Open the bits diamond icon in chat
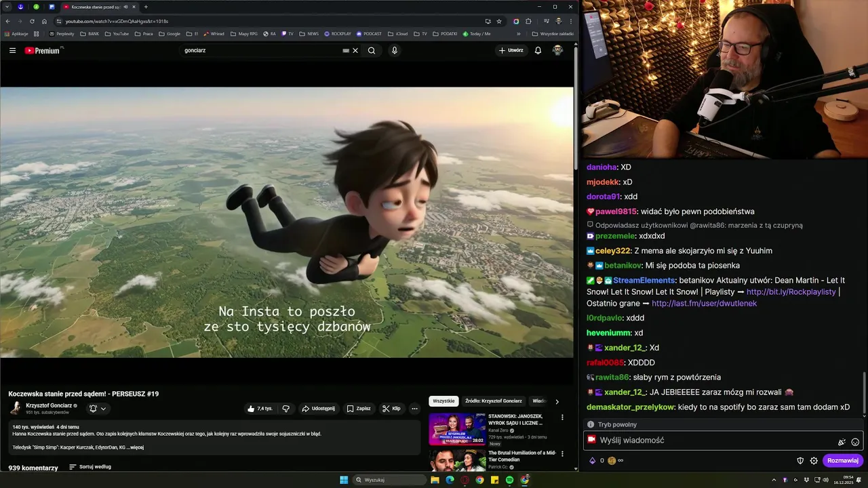 [x=592, y=460]
